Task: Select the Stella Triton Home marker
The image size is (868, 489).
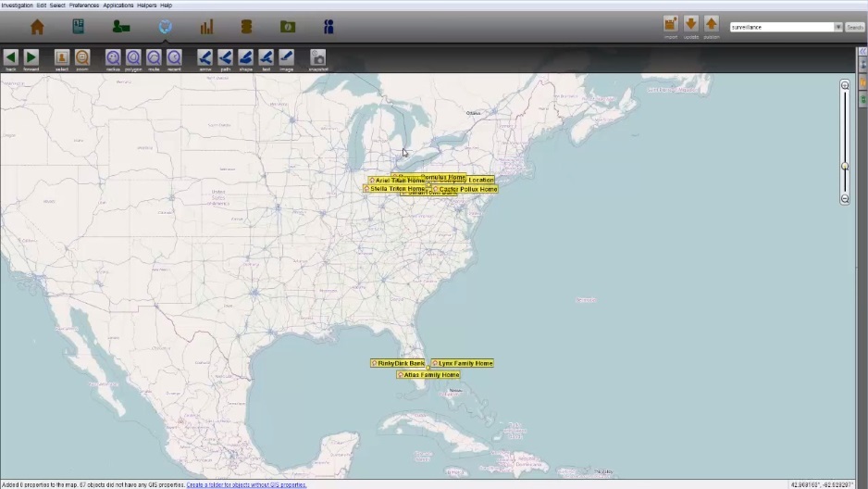Action: point(394,189)
